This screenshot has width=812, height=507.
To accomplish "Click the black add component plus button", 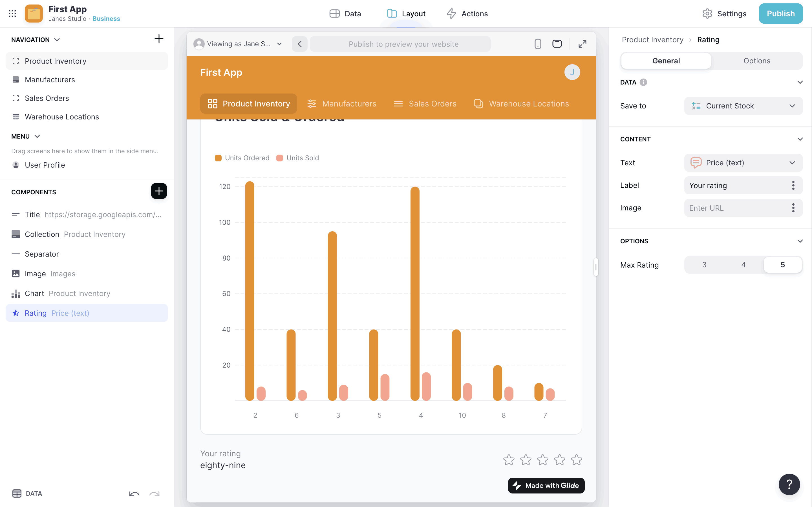I will [x=159, y=191].
